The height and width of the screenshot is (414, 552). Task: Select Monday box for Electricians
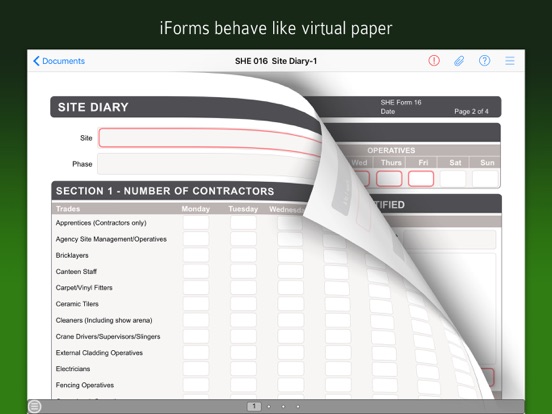click(196, 369)
